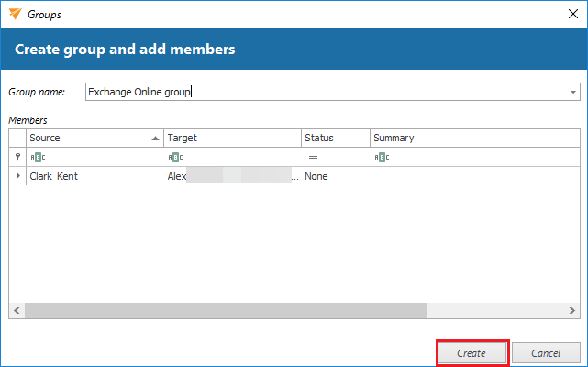Click the Create button

tap(472, 353)
